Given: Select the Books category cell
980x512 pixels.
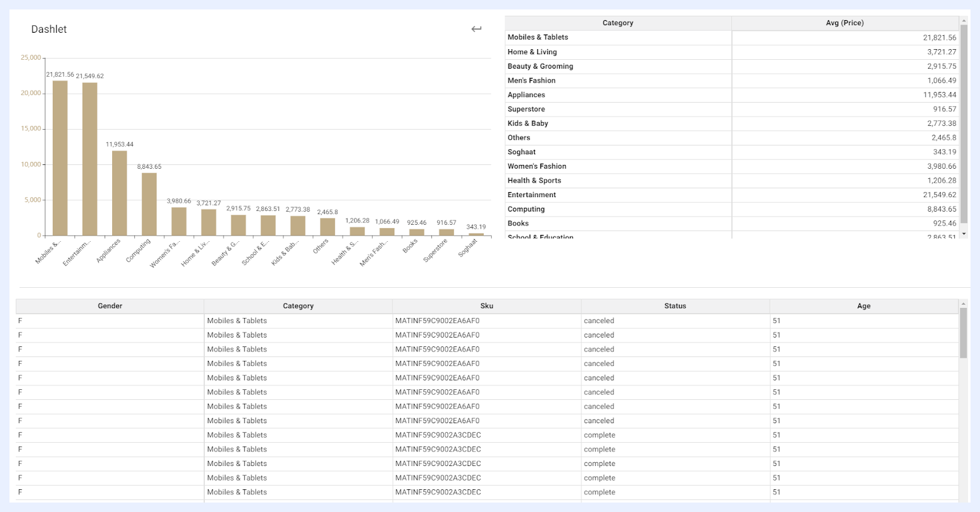Looking at the screenshot, I should (618, 223).
